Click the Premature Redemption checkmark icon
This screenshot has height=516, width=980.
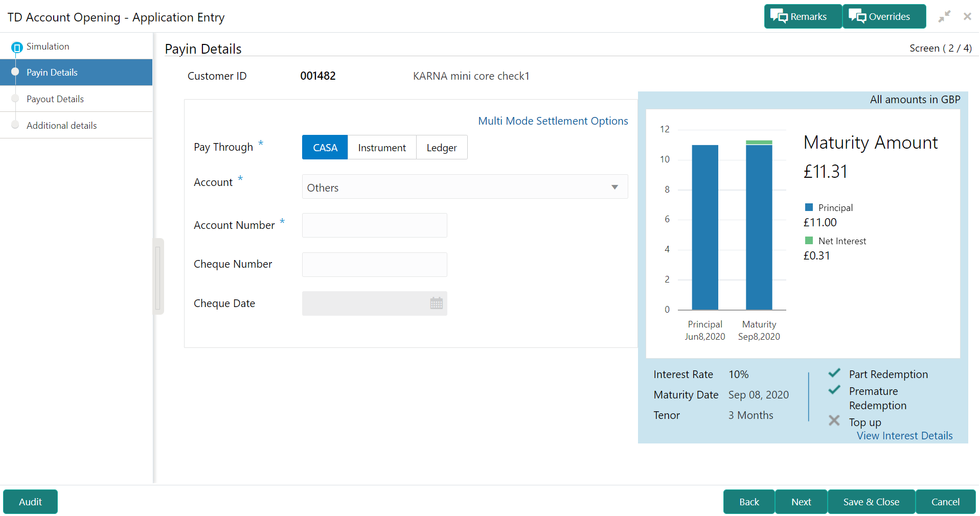834,390
